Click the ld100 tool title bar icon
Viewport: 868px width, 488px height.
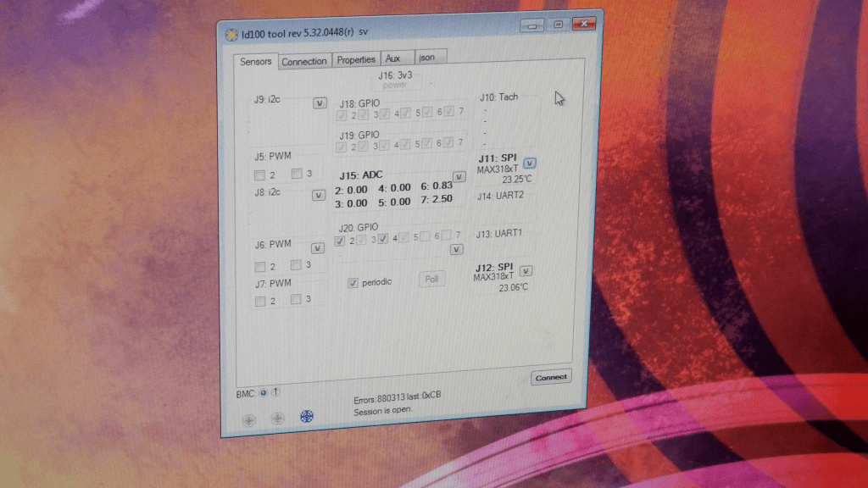[x=231, y=34]
